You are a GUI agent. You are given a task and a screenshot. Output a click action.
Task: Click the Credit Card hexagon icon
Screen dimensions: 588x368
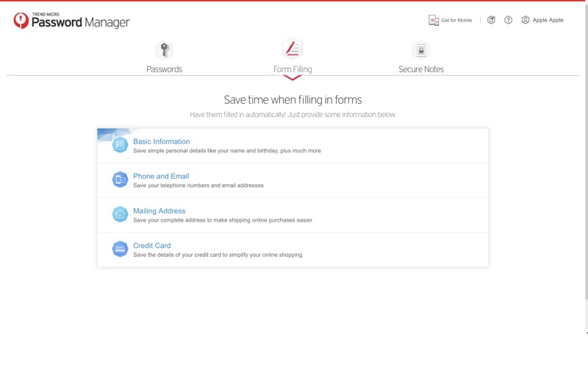coord(120,249)
